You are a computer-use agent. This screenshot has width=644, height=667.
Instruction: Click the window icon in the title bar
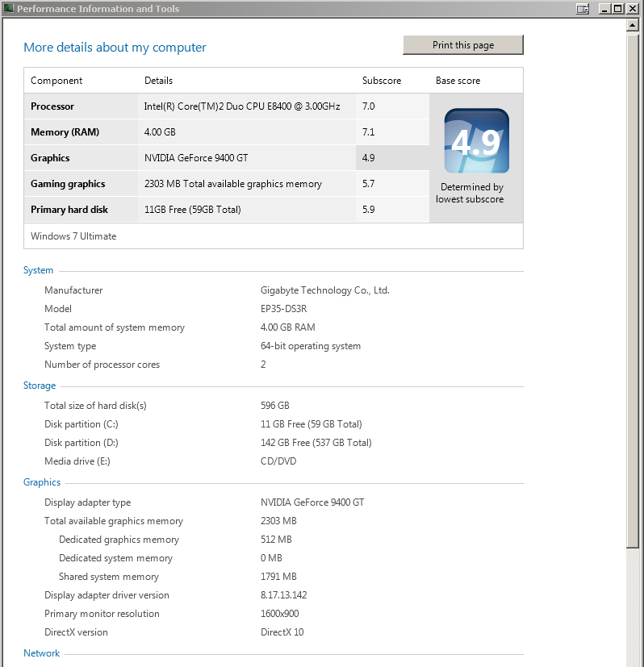(9, 8)
